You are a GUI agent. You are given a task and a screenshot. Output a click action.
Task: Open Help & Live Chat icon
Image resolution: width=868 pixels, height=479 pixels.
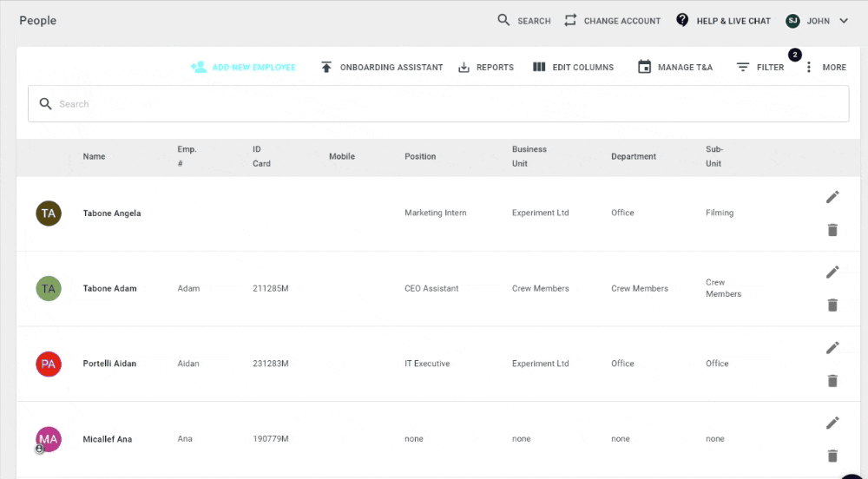682,21
